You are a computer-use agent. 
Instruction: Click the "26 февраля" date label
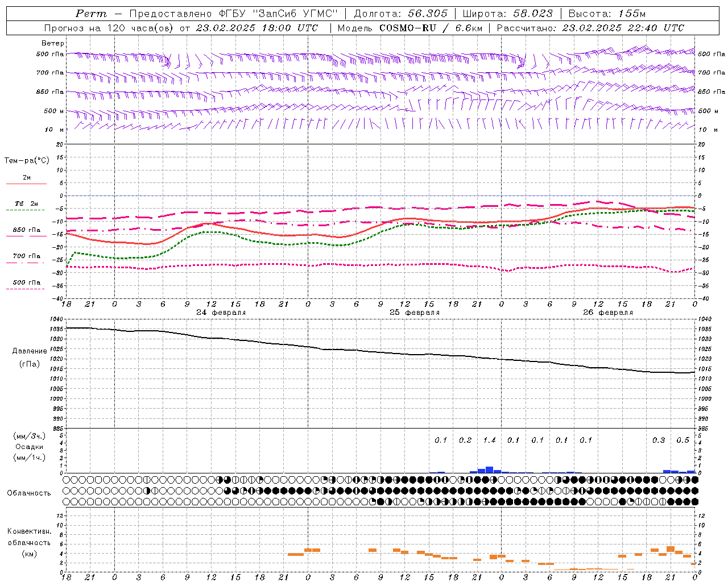(x=608, y=313)
